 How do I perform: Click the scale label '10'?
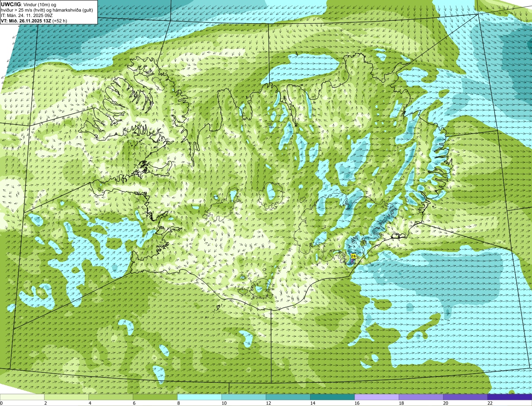point(224,403)
